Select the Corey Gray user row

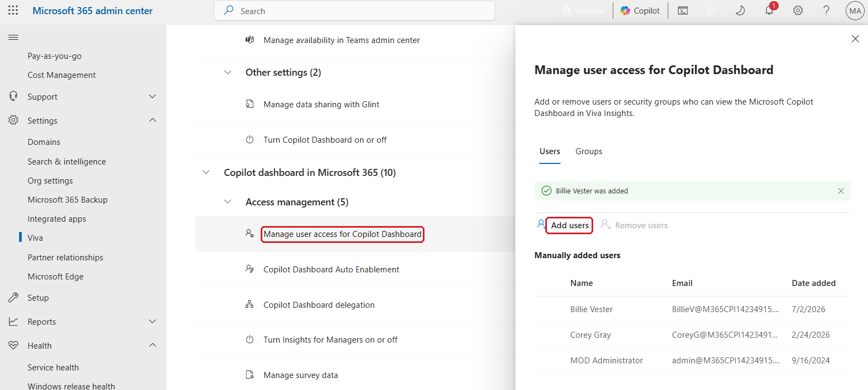pyautogui.click(x=692, y=335)
